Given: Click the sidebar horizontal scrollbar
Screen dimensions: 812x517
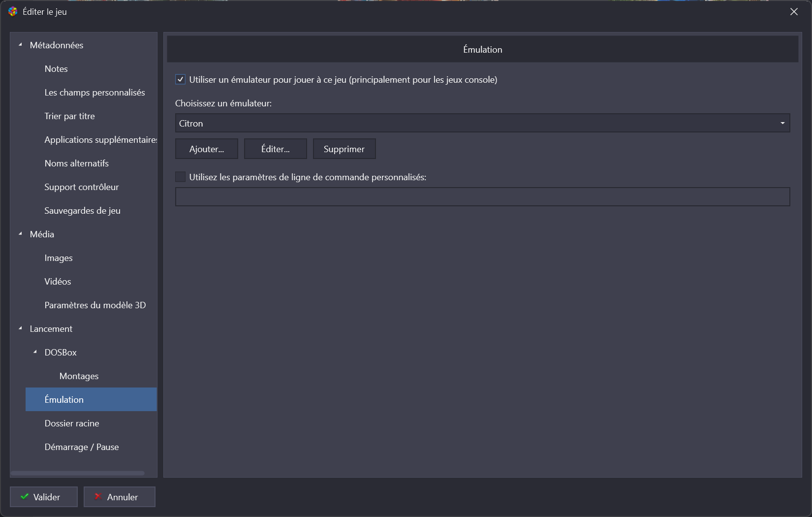Looking at the screenshot, I should point(78,473).
